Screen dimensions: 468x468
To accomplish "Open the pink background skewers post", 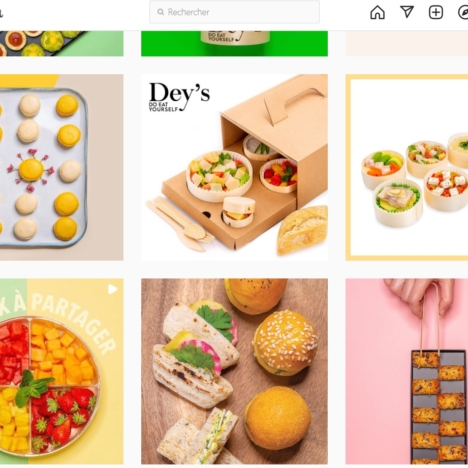I will pos(407,371).
